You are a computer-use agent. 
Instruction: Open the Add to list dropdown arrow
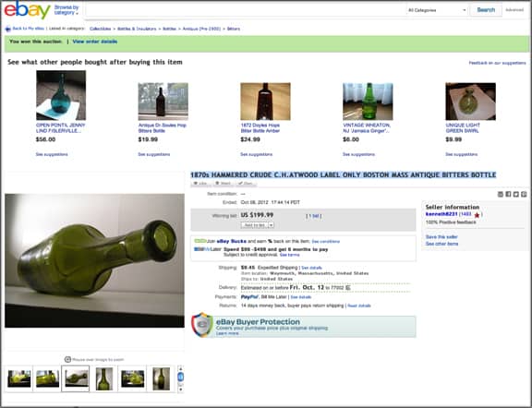tap(272, 225)
